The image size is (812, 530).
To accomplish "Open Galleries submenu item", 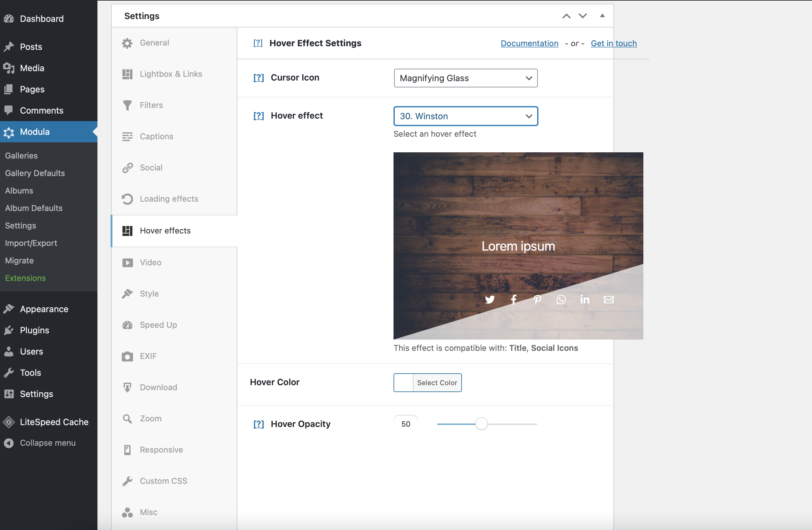I will 22,155.
